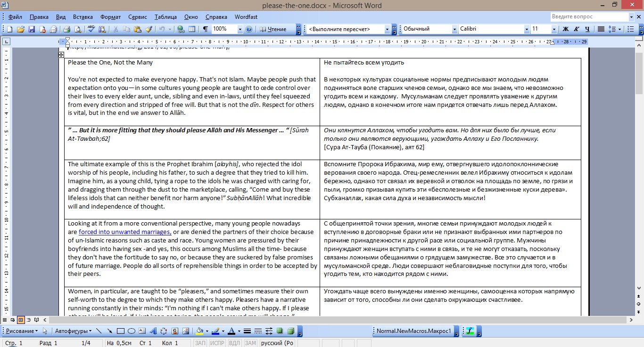Open the Правка menu
The height and width of the screenshot is (347, 644).
[x=39, y=17]
